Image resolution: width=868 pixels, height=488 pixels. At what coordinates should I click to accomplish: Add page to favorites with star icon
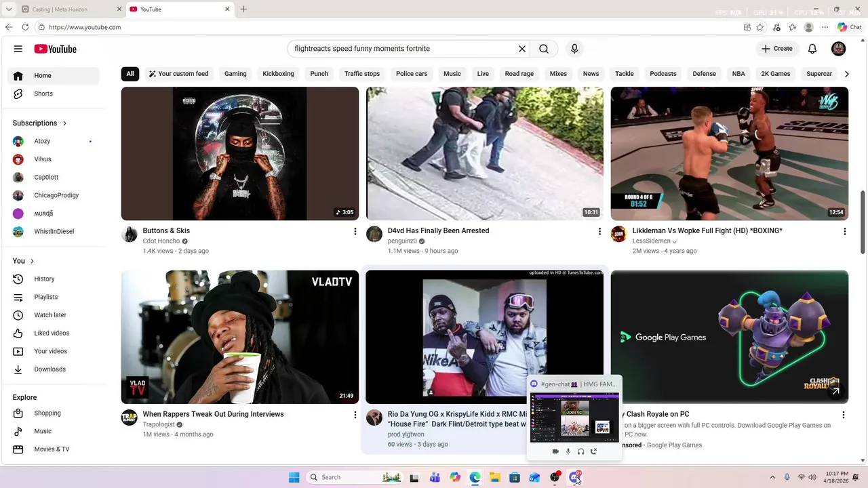pos(760,27)
